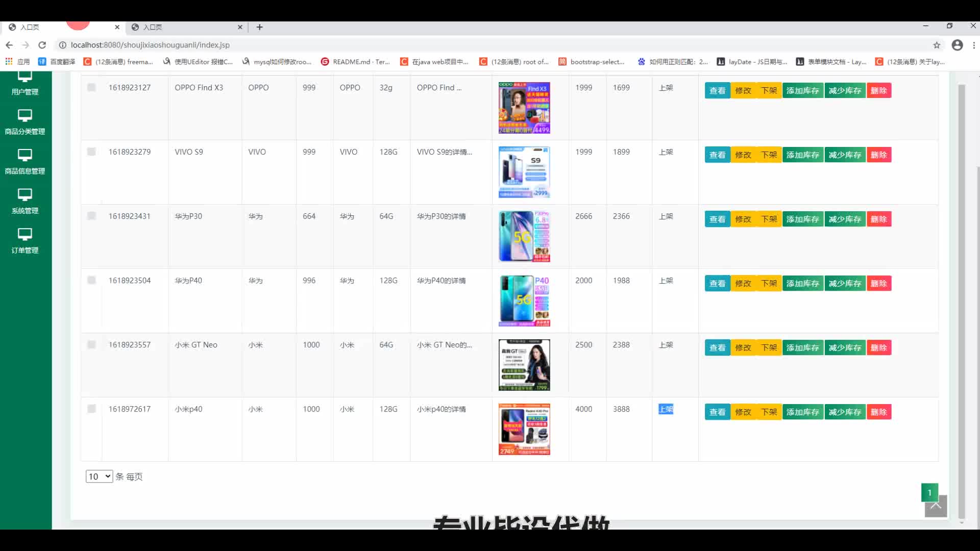Open a new browser tab
The width and height of the screenshot is (980, 551).
pos(259,27)
